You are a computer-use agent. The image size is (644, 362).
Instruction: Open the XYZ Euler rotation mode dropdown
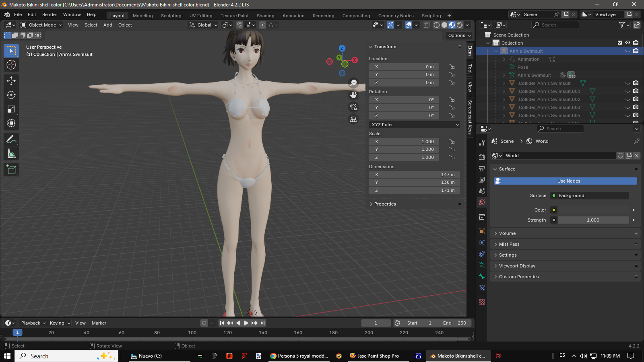point(415,125)
